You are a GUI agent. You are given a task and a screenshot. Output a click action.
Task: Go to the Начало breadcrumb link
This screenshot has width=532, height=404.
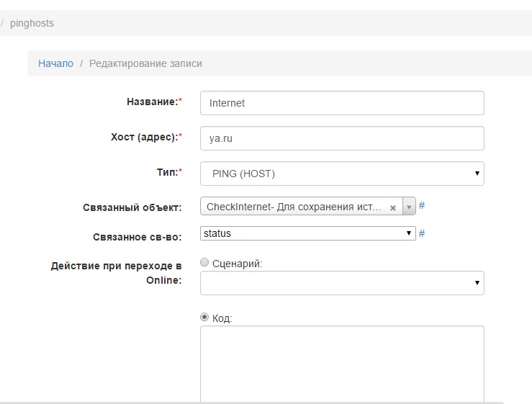pos(55,63)
